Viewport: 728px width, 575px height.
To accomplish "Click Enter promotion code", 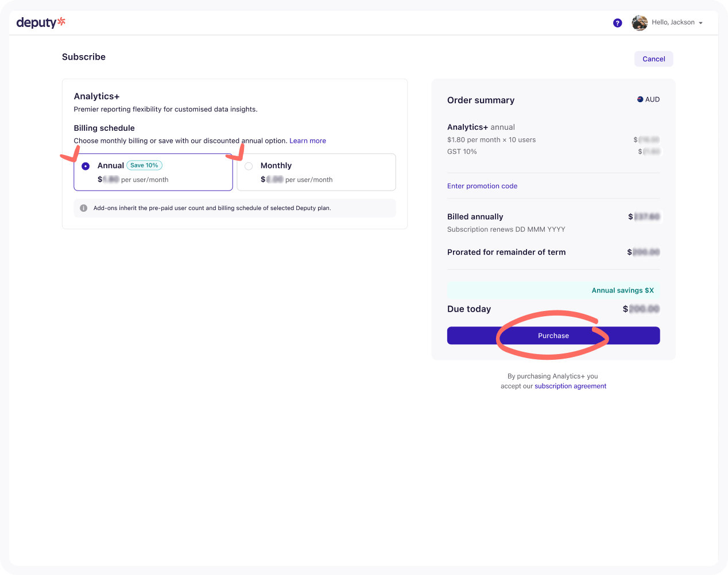I will pyautogui.click(x=482, y=185).
